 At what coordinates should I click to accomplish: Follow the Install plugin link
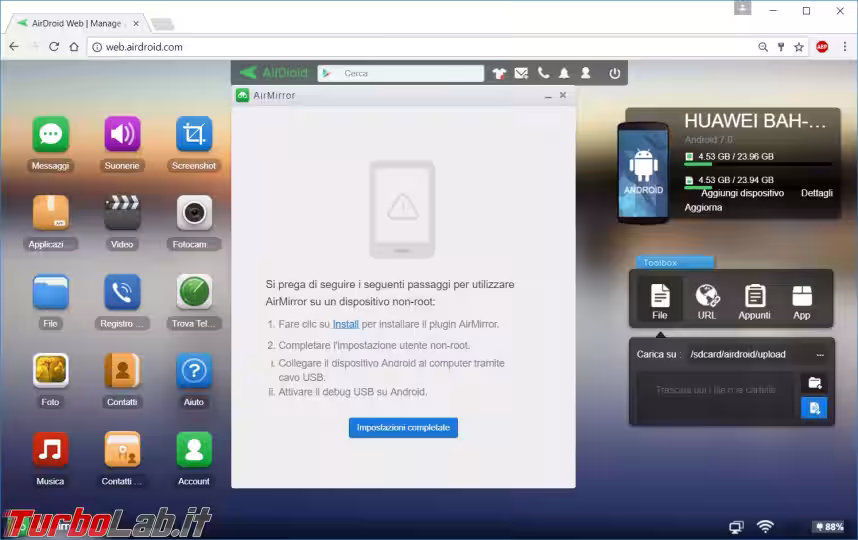coord(345,324)
